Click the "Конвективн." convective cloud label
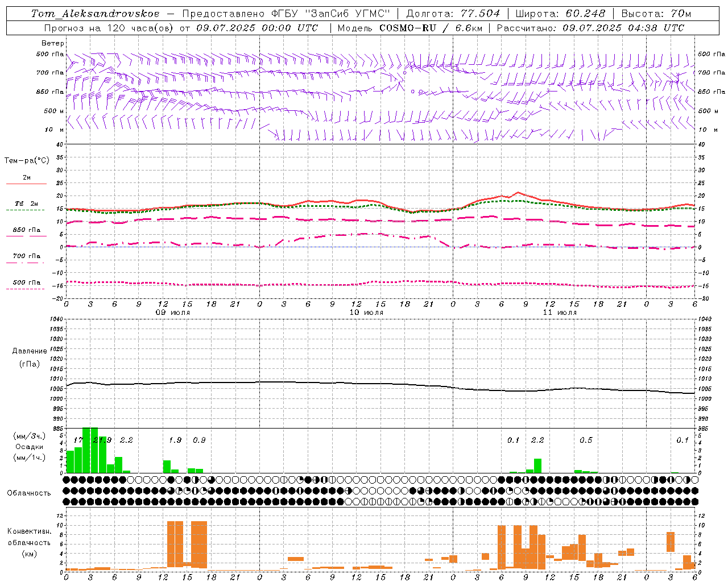Screen dimensions: 728x582 29,531
